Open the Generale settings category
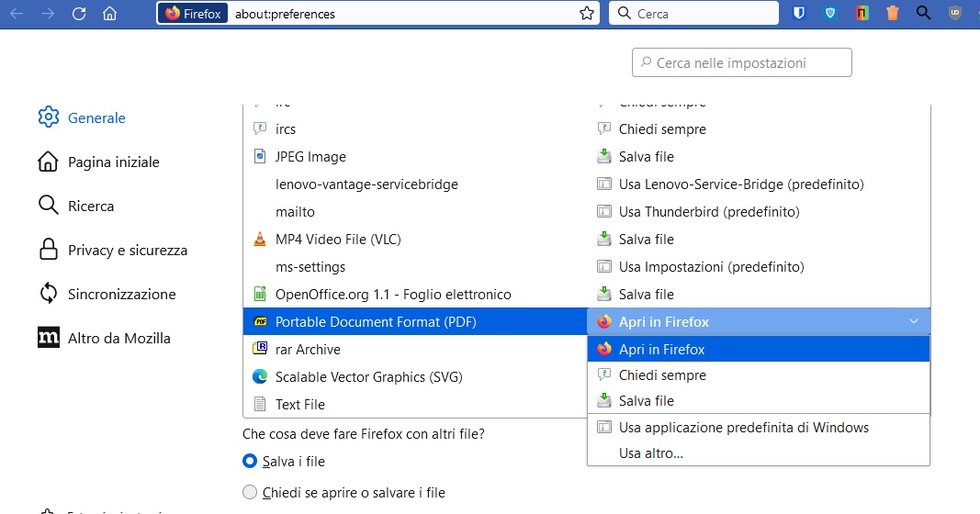This screenshot has width=980, height=514. (82, 117)
